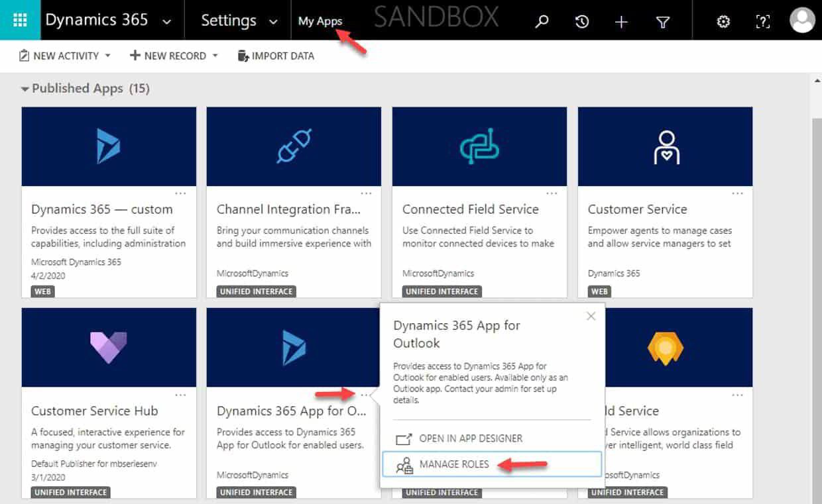
Task: Select the Settings menu item
Action: click(x=228, y=21)
